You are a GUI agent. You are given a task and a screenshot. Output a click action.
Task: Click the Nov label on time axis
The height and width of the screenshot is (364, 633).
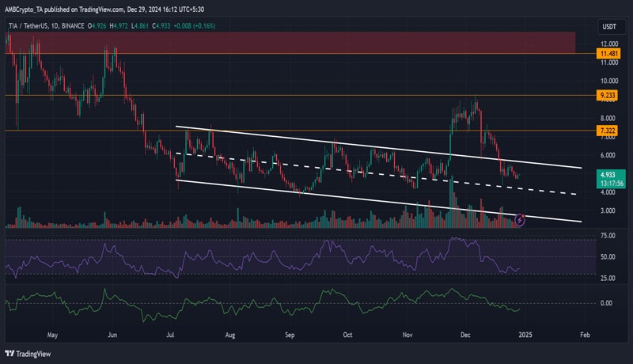(407, 335)
